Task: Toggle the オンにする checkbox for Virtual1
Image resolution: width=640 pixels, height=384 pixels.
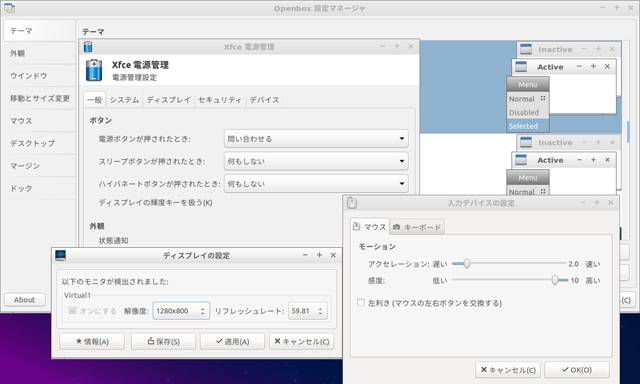Action: coord(73,311)
